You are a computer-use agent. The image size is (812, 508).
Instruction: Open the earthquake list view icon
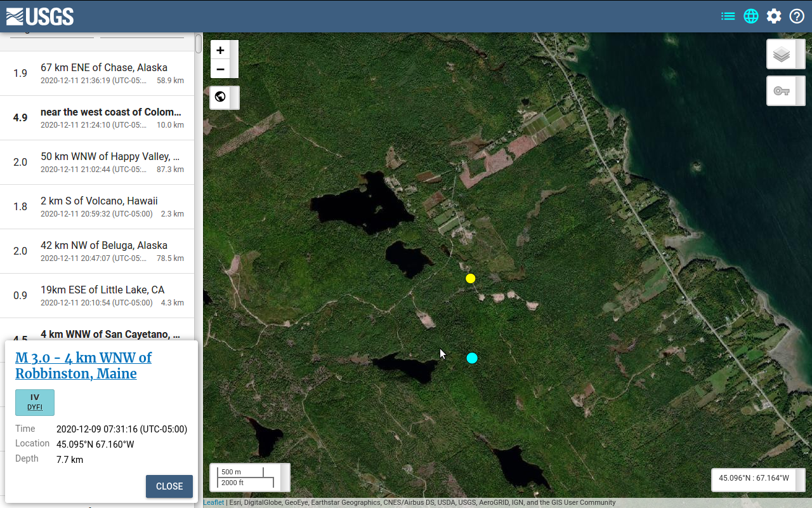click(x=728, y=16)
